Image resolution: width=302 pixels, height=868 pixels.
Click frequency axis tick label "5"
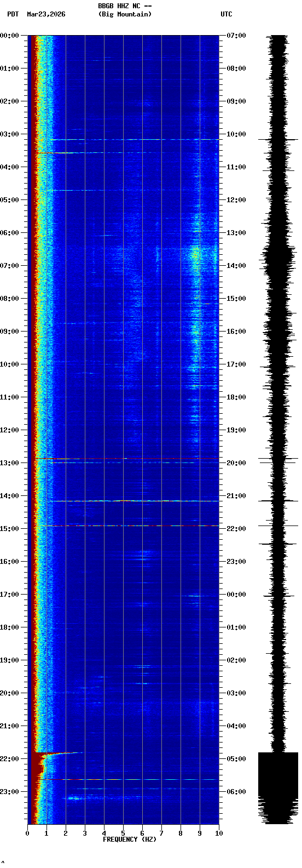coord(123,833)
